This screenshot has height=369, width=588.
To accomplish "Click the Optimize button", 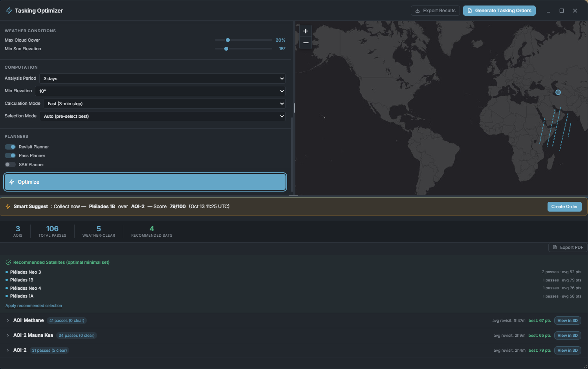I will pyautogui.click(x=145, y=182).
